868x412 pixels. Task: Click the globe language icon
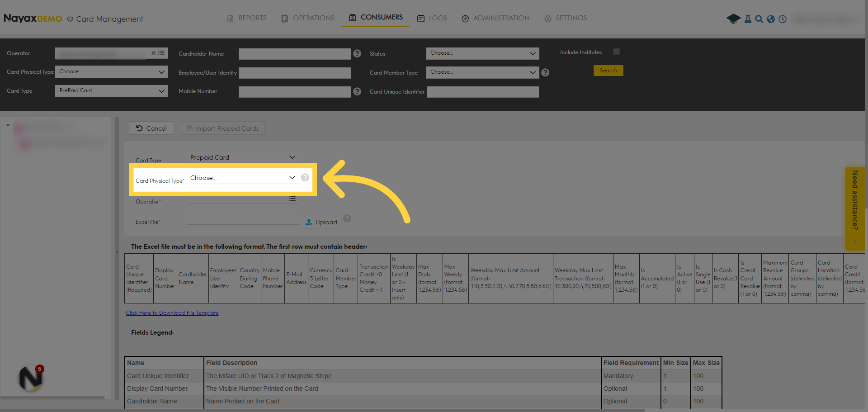(x=771, y=19)
